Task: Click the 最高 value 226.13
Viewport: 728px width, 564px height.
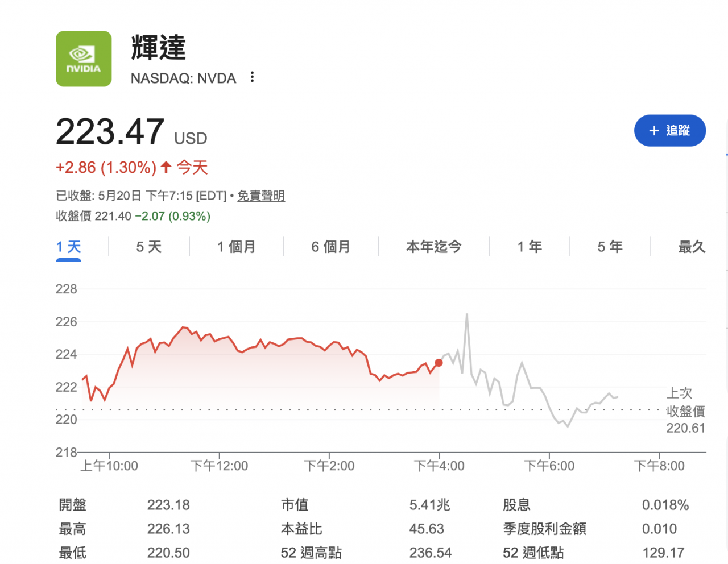Action: coord(168,529)
